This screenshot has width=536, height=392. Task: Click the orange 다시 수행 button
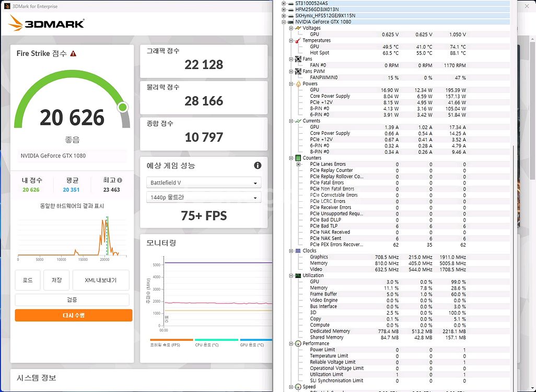coord(74,315)
